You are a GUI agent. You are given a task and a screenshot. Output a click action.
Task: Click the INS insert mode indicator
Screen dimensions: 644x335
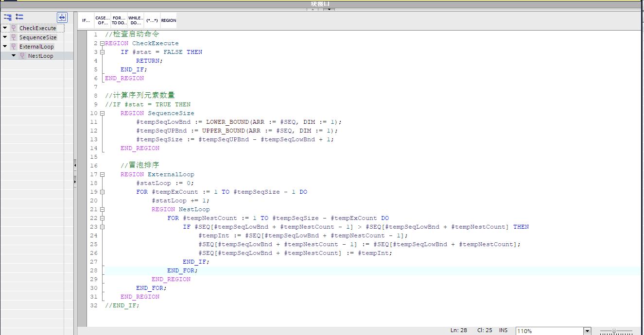click(503, 330)
